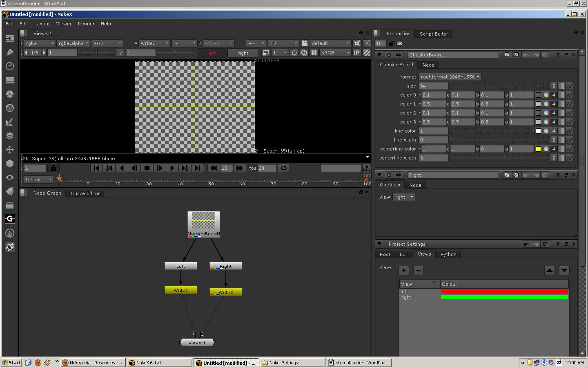The height and width of the screenshot is (368, 588).
Task: Open the Transform nodes toolbar menu
Action: point(10,150)
